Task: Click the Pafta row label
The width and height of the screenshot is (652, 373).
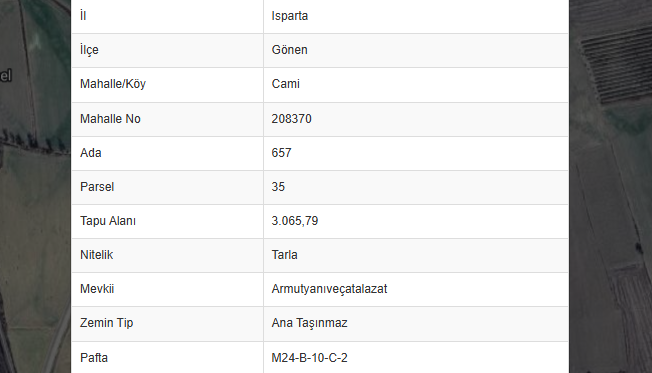Action: pyautogui.click(x=94, y=358)
